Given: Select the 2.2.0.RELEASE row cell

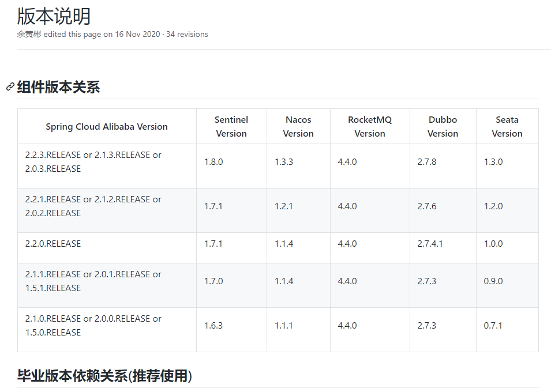Looking at the screenshot, I should point(53,244).
